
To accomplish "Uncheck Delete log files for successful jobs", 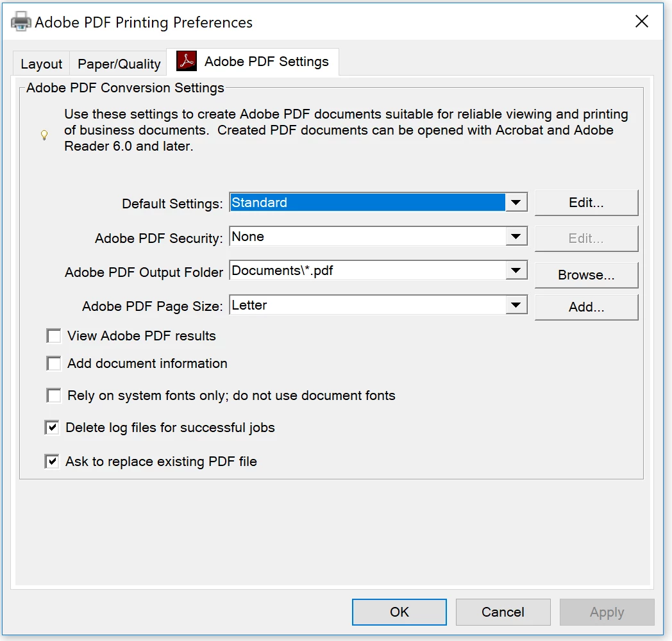I will pos(52,428).
